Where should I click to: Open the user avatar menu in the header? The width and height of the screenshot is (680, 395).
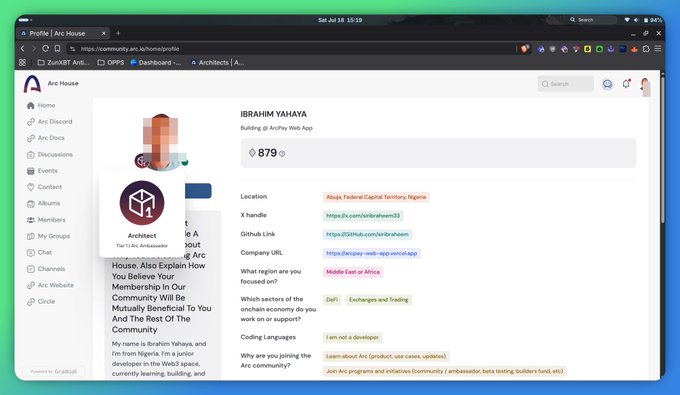point(645,84)
